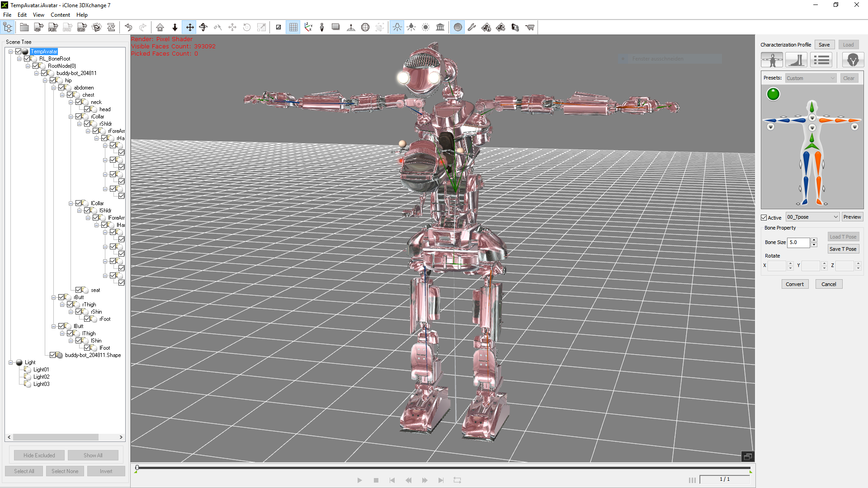Click the timeline scrubber track
868x488 pixels.
pos(443,468)
